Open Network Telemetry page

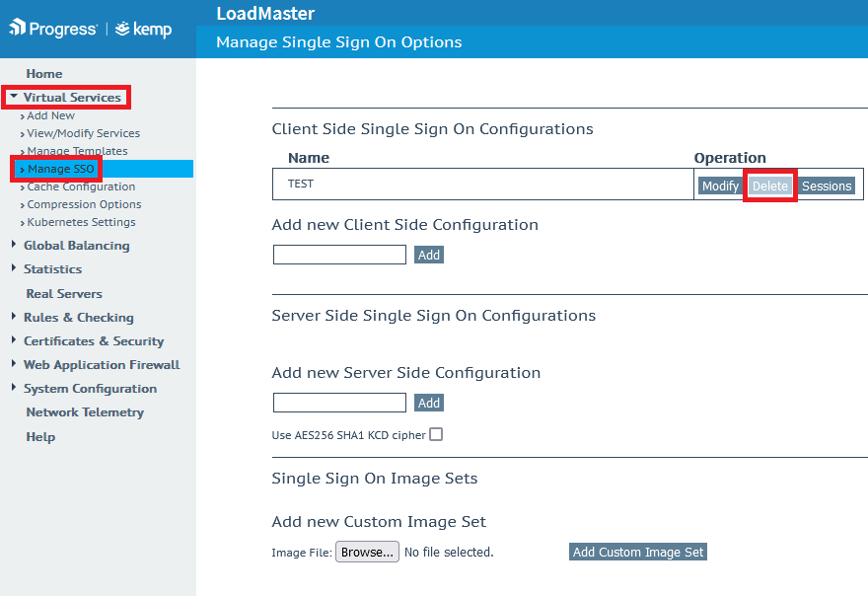tap(85, 412)
